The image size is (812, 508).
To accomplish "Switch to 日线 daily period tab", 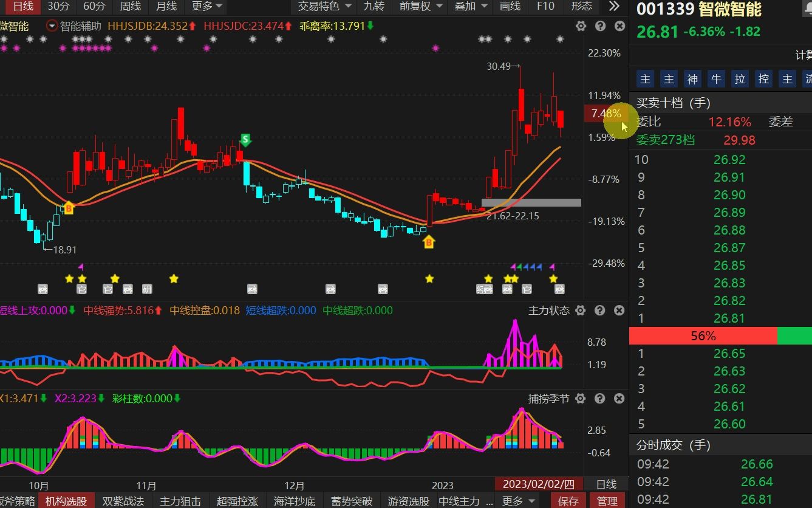I will pyautogui.click(x=23, y=6).
